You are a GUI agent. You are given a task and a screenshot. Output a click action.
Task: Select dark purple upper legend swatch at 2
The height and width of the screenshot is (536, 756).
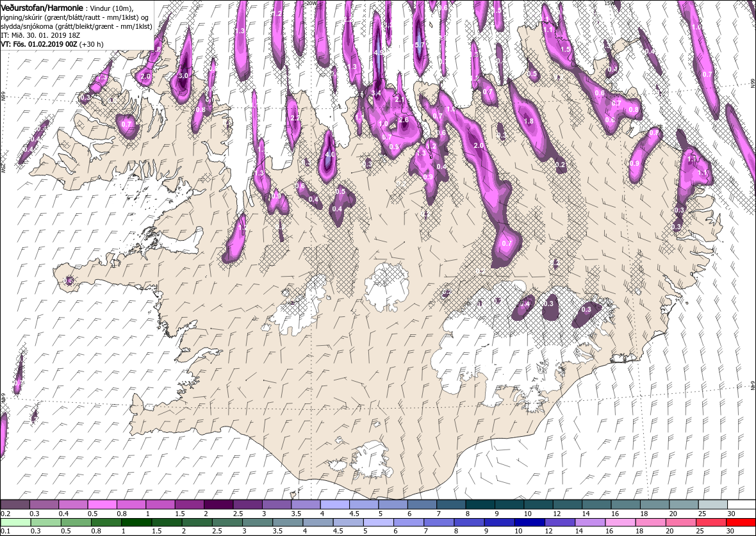pyautogui.click(x=219, y=505)
